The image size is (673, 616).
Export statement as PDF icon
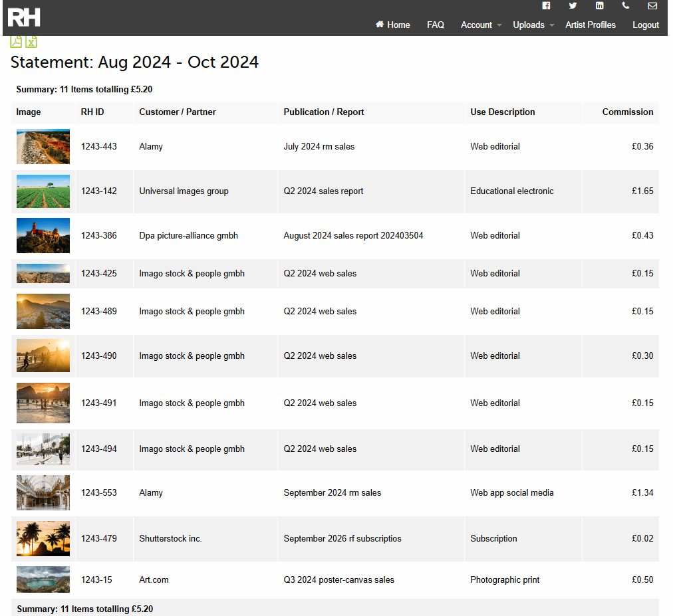click(16, 42)
